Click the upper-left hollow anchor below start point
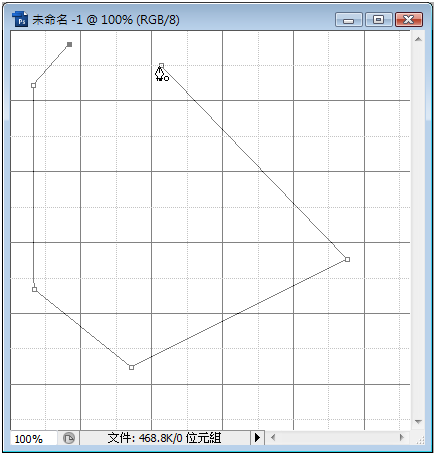This screenshot has width=436, height=455. [x=33, y=85]
